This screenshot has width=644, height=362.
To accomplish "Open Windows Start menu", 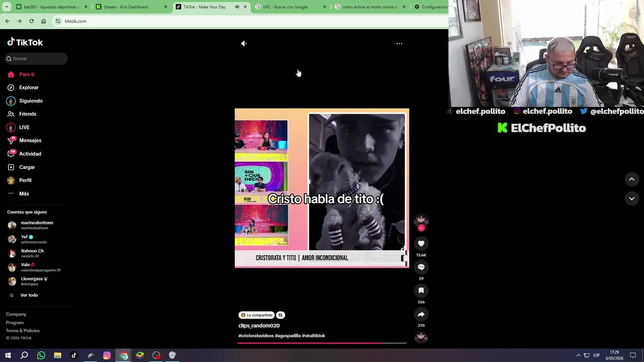I will 8,355.
